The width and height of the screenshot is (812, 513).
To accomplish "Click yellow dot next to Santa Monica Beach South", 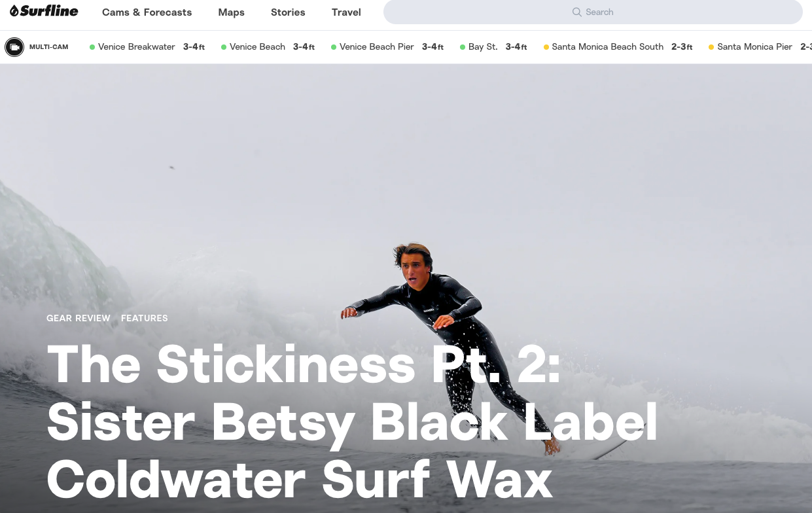I will [546, 47].
